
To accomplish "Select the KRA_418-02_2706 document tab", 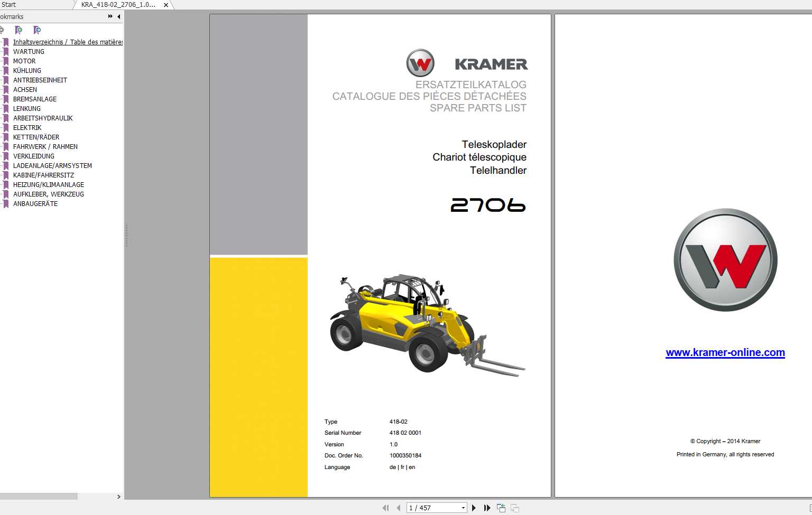I will coord(118,5).
